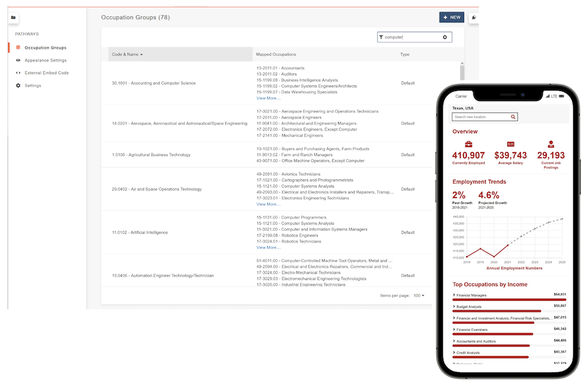This screenshot has width=588, height=383.
Task: Click 17-2011.00 - Aerospace Engineers
Action: (289, 117)
